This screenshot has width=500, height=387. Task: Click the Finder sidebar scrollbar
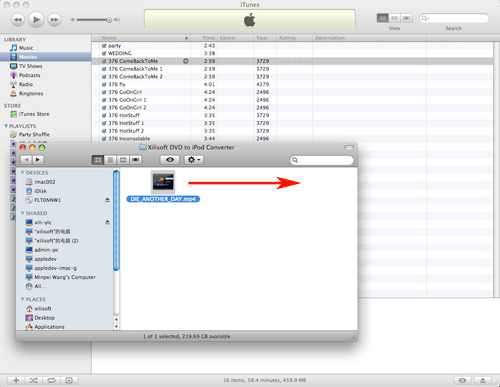coord(116,220)
